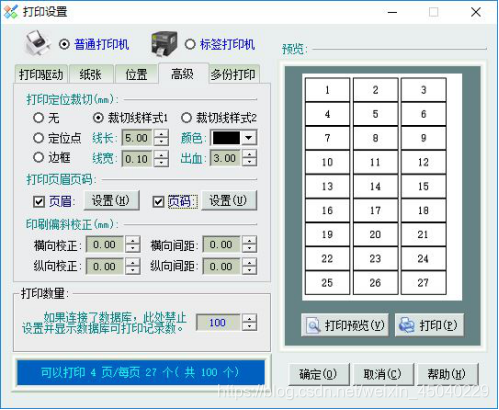Select 裁切线样式2 radio button

coord(186,118)
